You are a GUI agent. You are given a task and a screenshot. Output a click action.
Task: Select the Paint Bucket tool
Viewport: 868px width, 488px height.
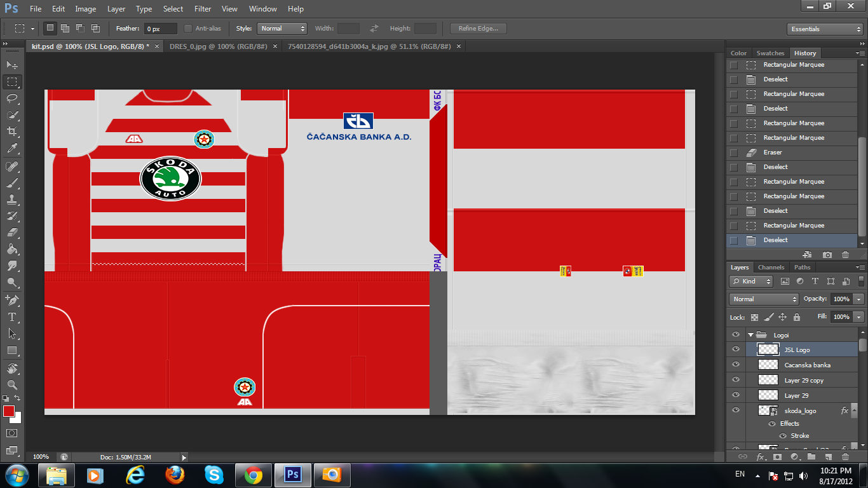pos(12,249)
